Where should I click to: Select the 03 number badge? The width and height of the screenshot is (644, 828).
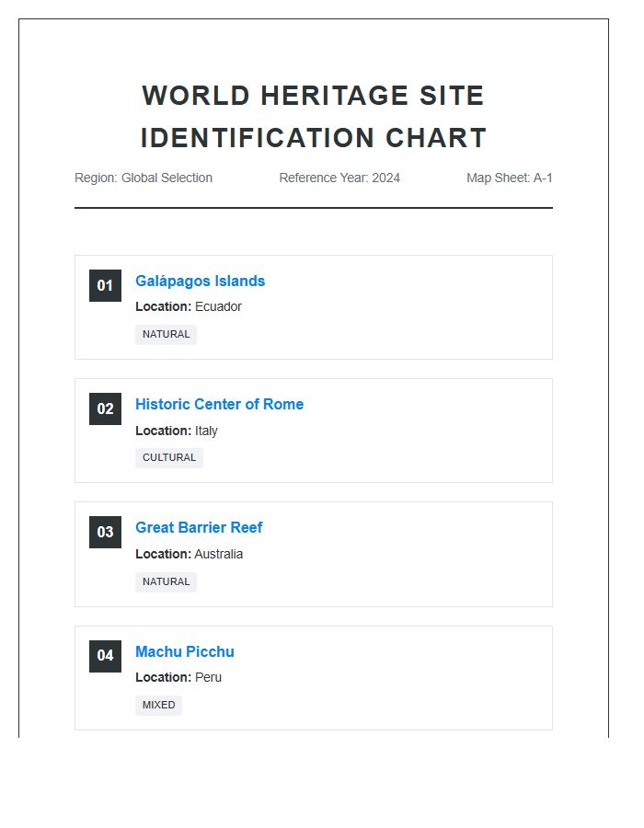105,532
